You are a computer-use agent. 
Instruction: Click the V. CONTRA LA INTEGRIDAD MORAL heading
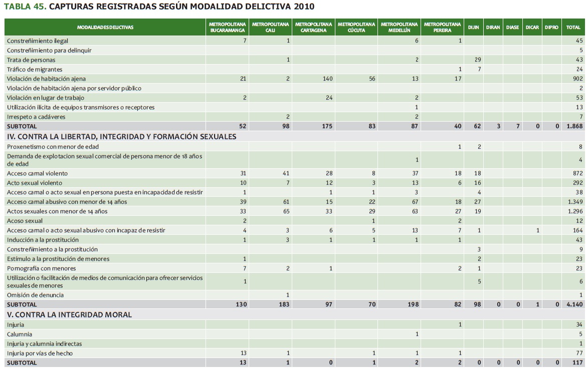click(x=69, y=314)
